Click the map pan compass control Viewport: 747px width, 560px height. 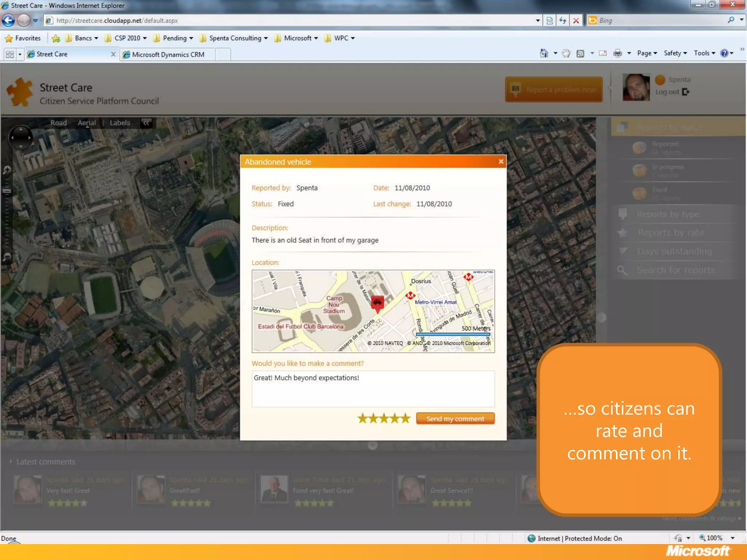point(21,137)
